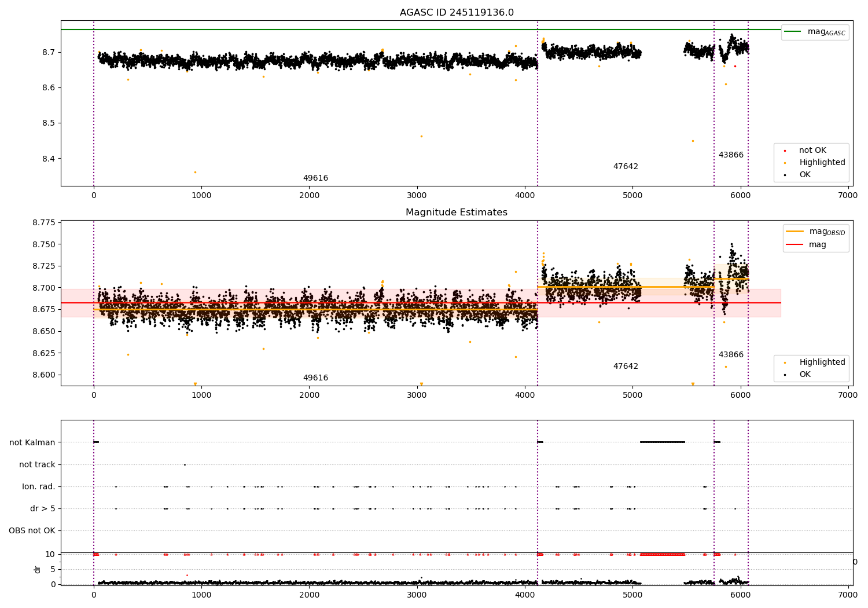
Task: Select the not track axis label
Action: click(x=37, y=464)
